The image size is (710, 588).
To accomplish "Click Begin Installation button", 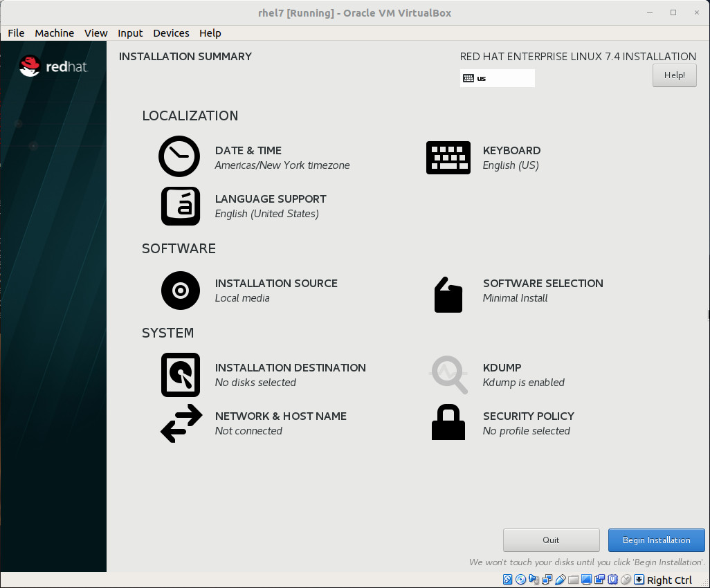I will 657,540.
